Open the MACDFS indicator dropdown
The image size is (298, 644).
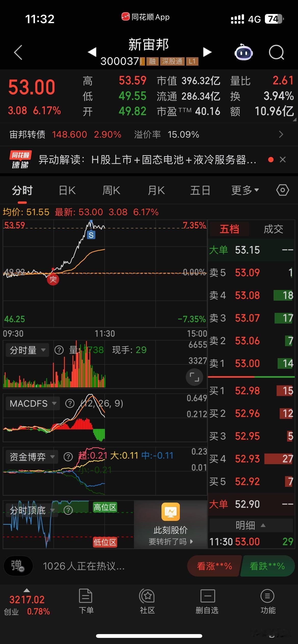pyautogui.click(x=33, y=403)
